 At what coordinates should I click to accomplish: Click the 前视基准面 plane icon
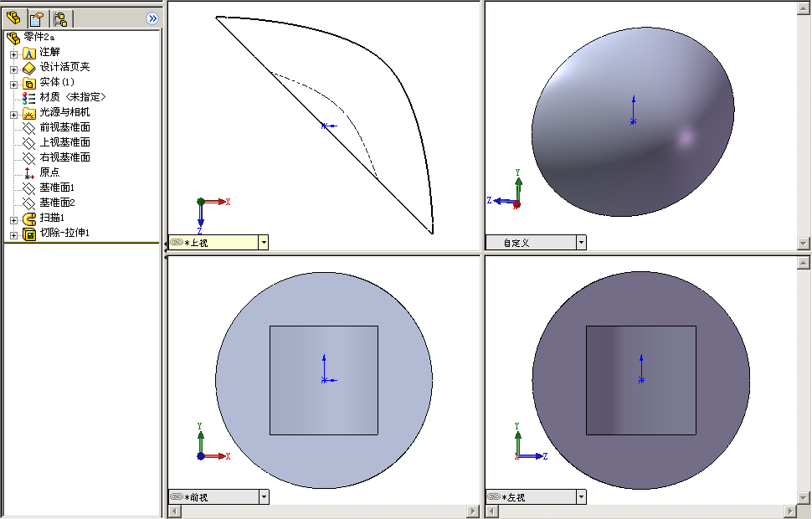click(x=29, y=128)
